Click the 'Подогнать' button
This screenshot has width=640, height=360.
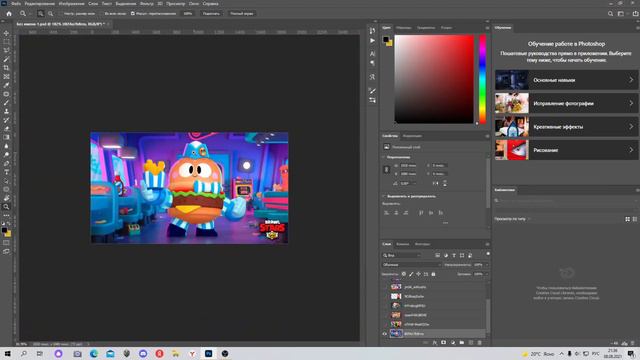tap(211, 13)
